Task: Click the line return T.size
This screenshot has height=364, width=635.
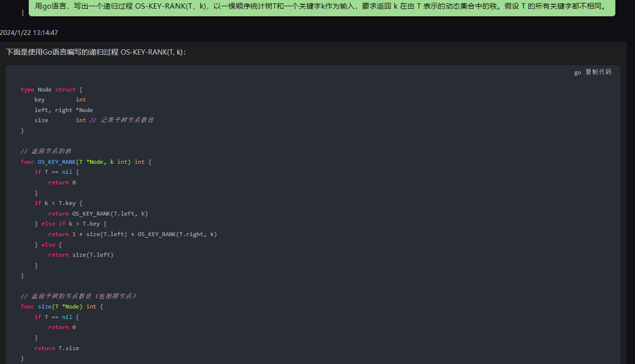Action: (x=57, y=348)
